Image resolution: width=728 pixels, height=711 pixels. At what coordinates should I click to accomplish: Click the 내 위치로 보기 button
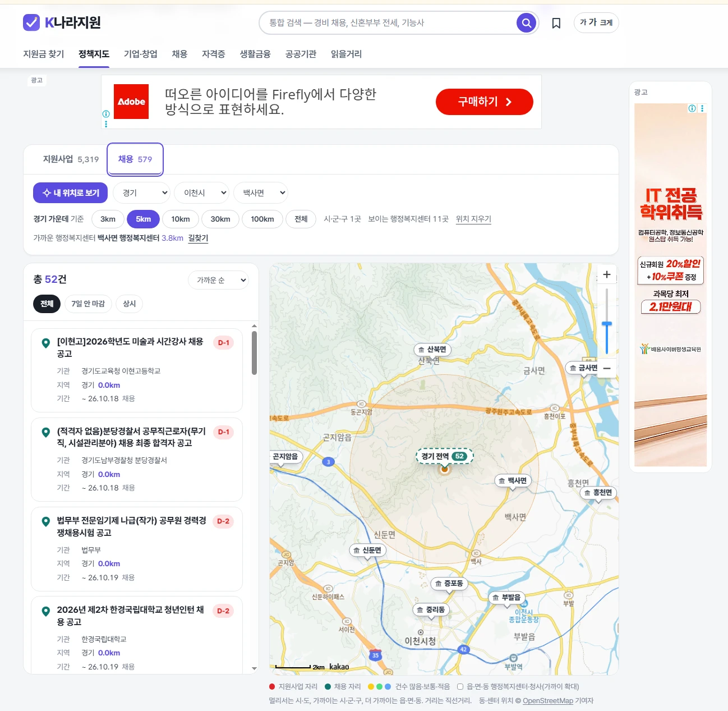coord(71,193)
